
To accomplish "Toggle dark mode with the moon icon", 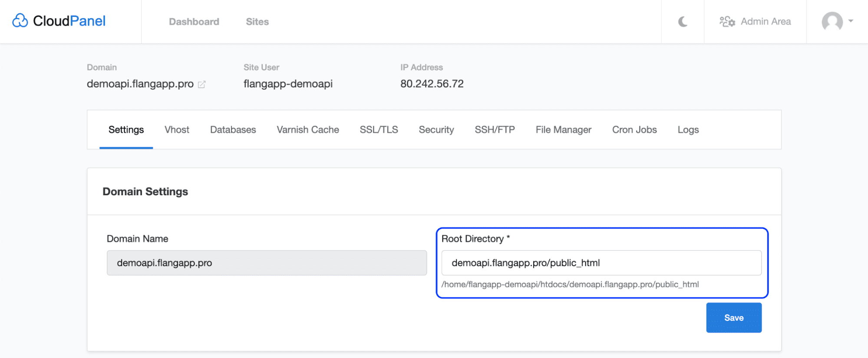I will click(683, 22).
